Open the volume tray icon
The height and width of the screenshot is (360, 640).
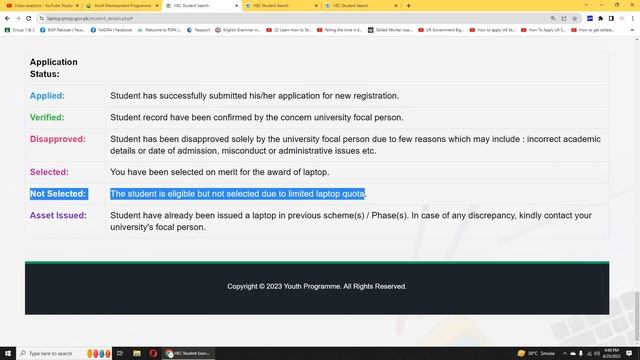click(x=597, y=353)
